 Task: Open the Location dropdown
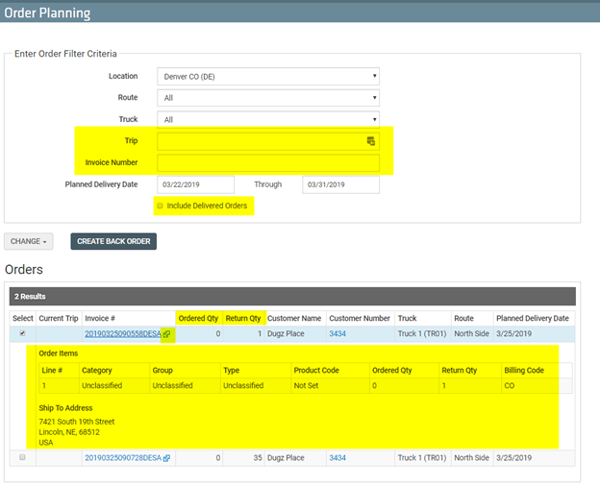268,77
